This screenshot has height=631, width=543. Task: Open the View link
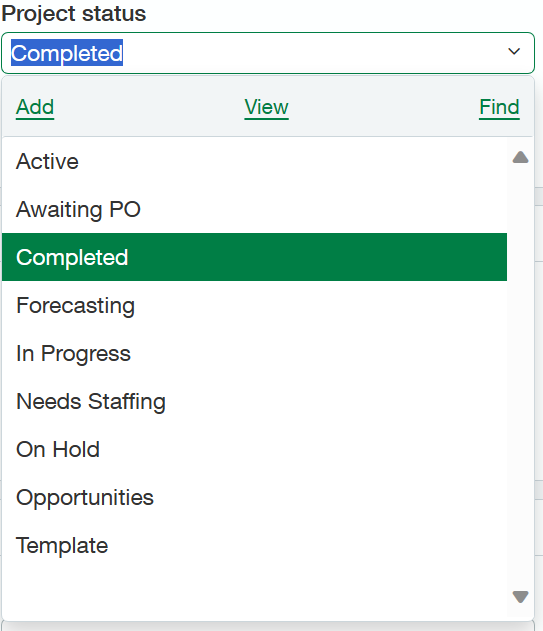tap(266, 107)
